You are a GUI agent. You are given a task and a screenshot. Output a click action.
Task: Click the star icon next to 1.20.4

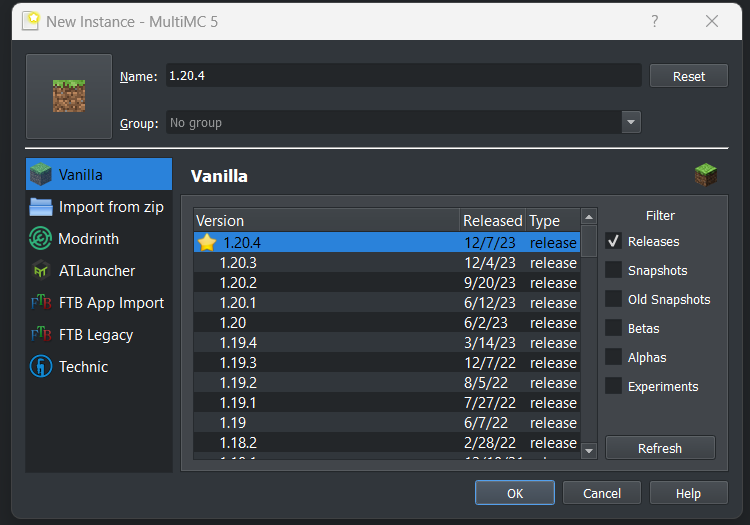(x=207, y=242)
